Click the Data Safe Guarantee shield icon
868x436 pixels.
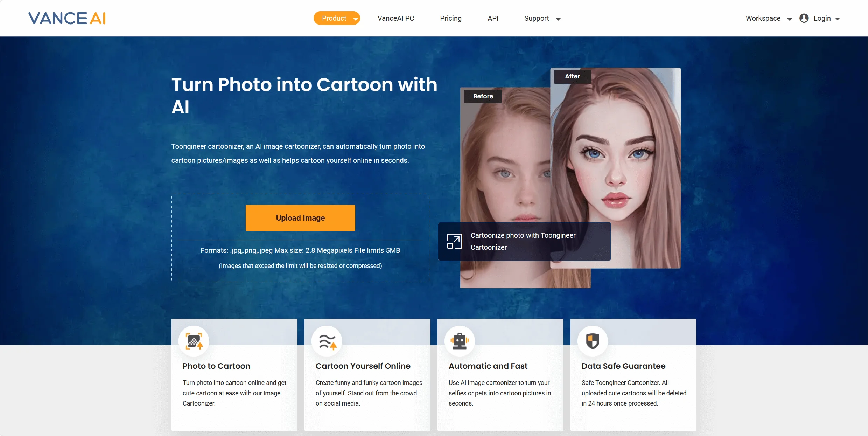coord(593,341)
